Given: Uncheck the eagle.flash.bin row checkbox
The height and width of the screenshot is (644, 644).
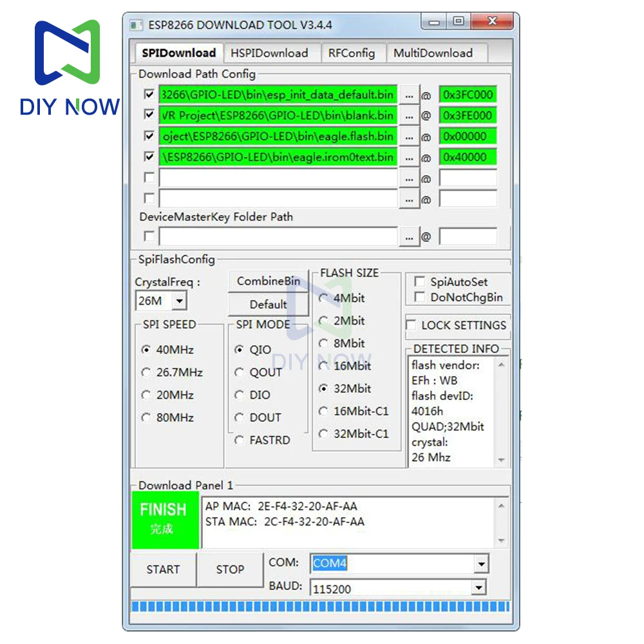Looking at the screenshot, I should pos(149,136).
